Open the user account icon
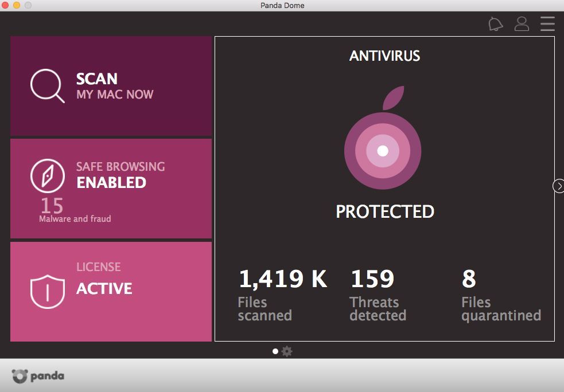The width and height of the screenshot is (564, 392). tap(522, 23)
